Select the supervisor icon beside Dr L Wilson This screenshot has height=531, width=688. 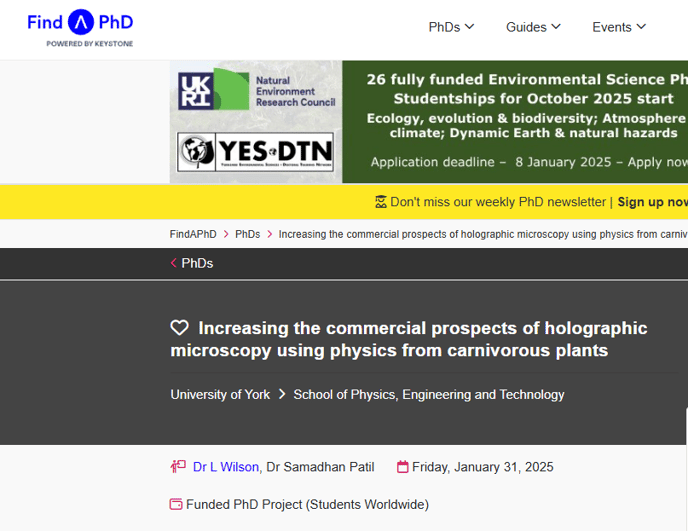[x=178, y=466]
